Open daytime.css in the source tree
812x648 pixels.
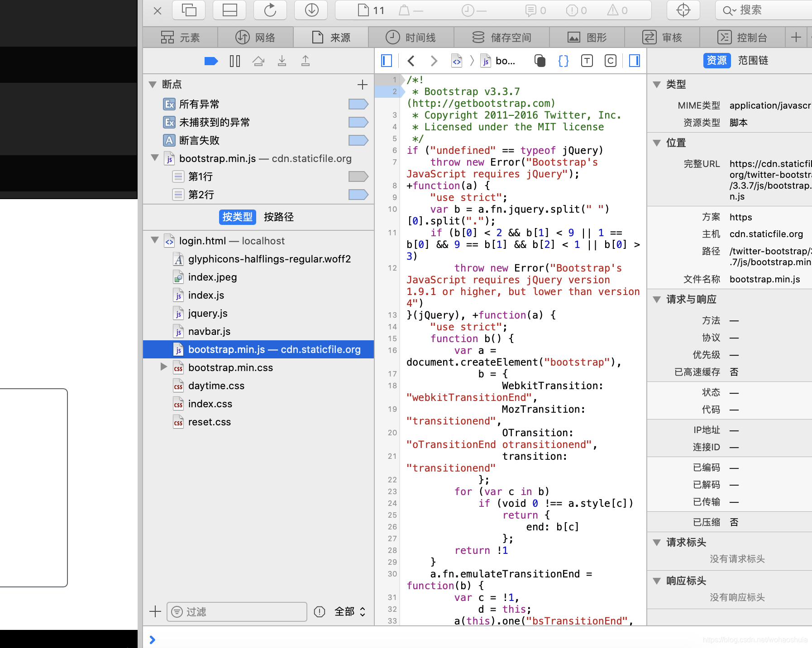258,386
